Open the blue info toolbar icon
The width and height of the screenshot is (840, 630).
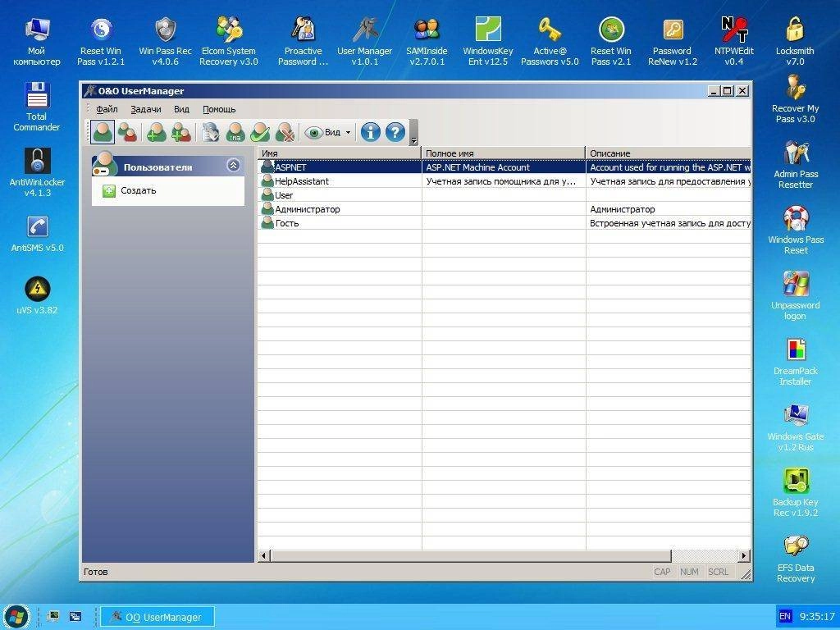(x=370, y=132)
